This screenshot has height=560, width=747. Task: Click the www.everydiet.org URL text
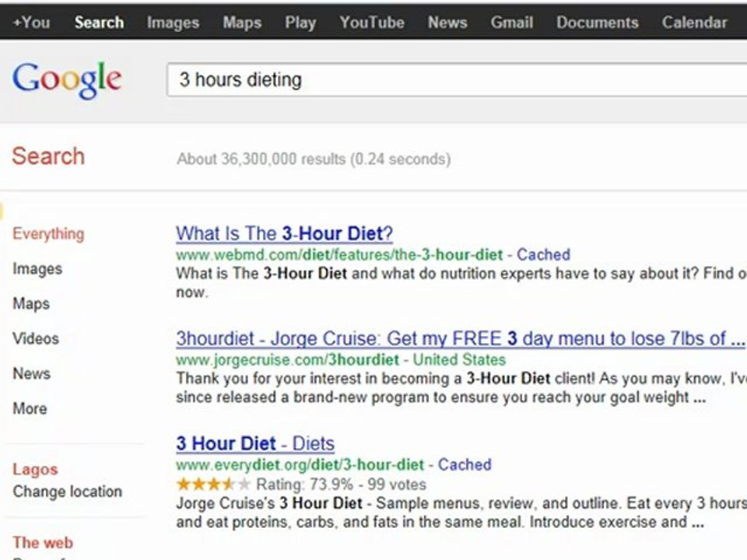tap(300, 465)
